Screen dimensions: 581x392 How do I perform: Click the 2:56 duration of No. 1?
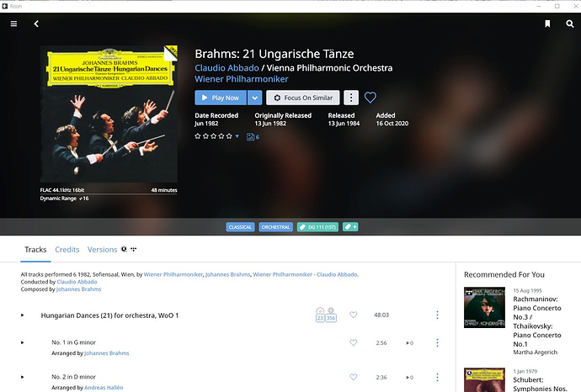coord(381,343)
